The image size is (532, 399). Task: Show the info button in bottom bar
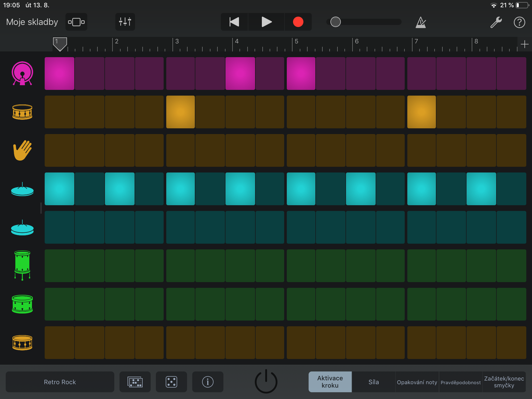[208, 382]
